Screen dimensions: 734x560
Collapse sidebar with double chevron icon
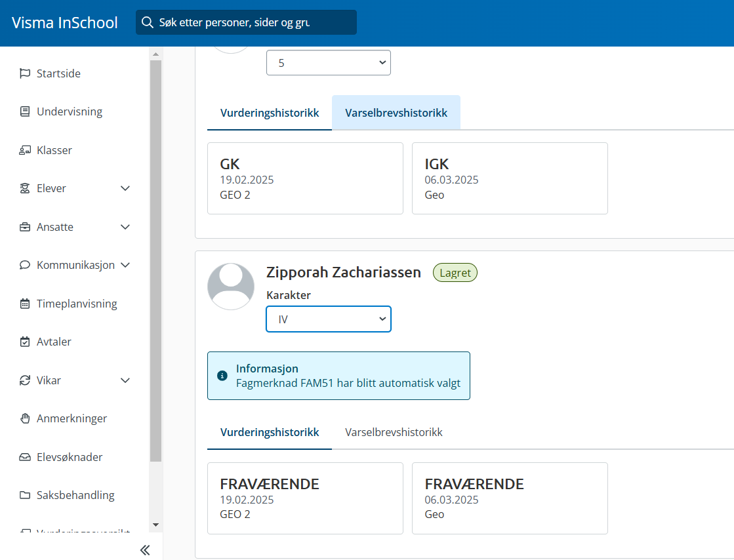point(145,550)
